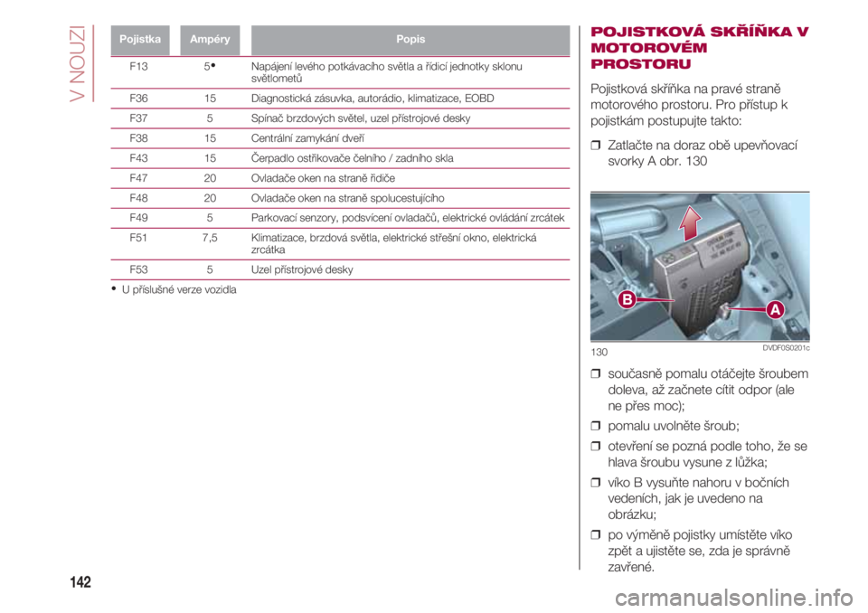
Task: Click description 'Čerpadlo ostřikovače čelního / zadního skla'
Action: coord(352,158)
